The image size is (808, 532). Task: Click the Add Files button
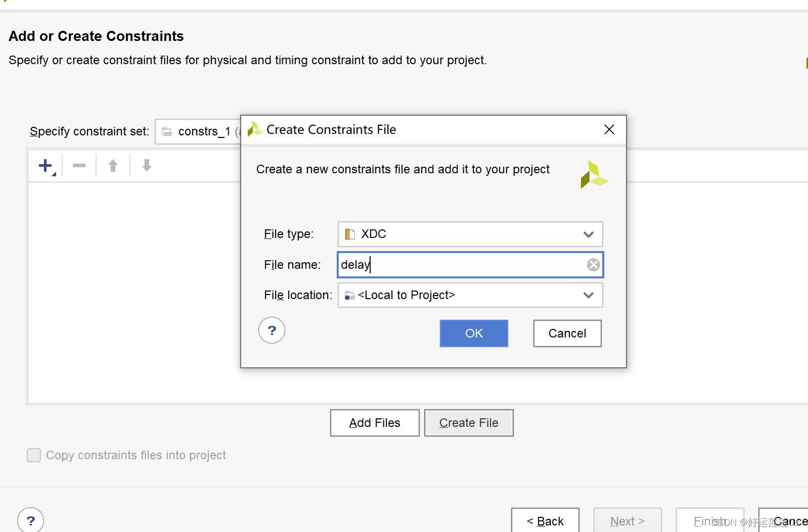pos(375,423)
